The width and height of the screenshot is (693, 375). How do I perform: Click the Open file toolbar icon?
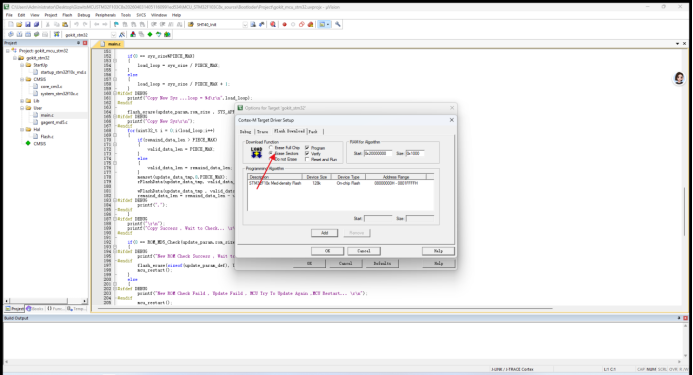(19, 24)
